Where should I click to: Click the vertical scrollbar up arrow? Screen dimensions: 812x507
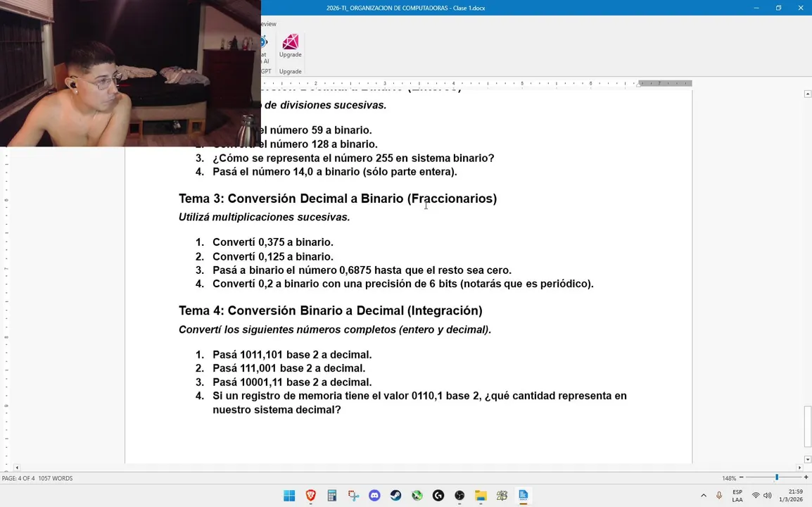pyautogui.click(x=807, y=94)
